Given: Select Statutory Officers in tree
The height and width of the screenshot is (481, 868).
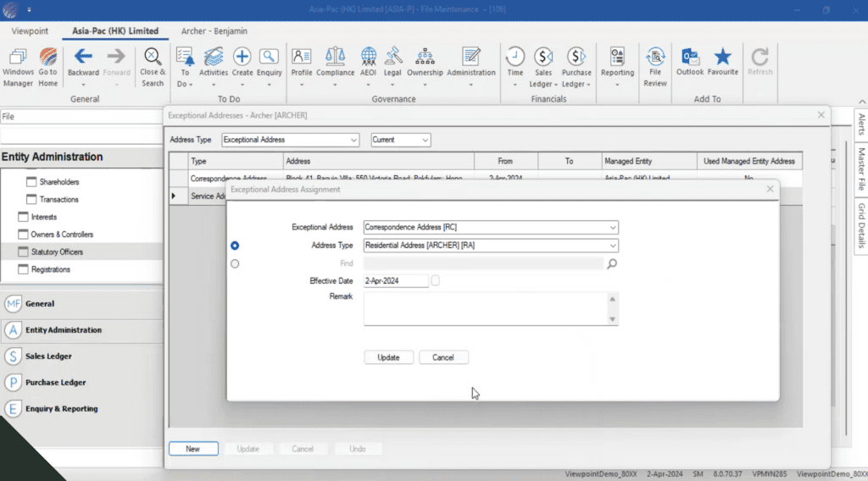Looking at the screenshot, I should click(57, 252).
